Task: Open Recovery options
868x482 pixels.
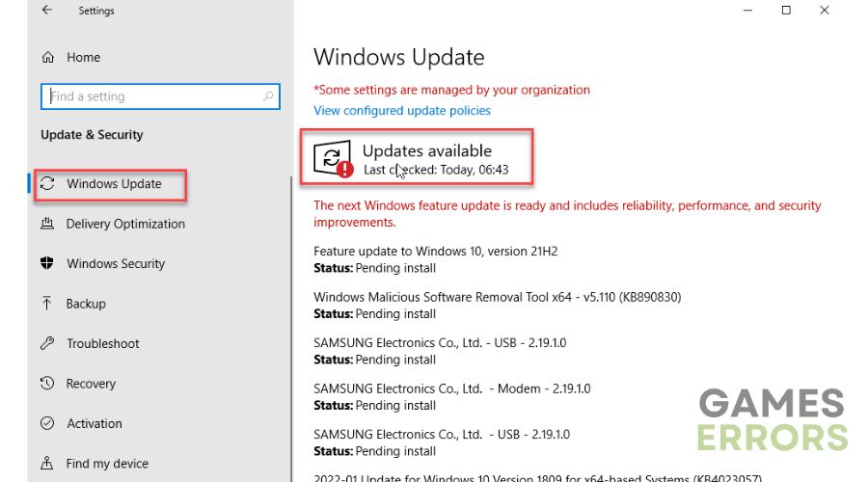Action: point(91,384)
